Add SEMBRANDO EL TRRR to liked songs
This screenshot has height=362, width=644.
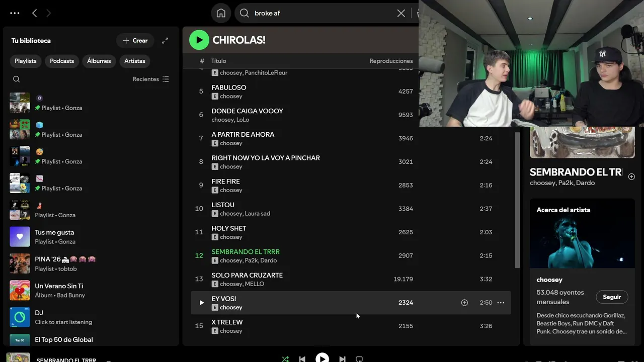click(x=631, y=176)
